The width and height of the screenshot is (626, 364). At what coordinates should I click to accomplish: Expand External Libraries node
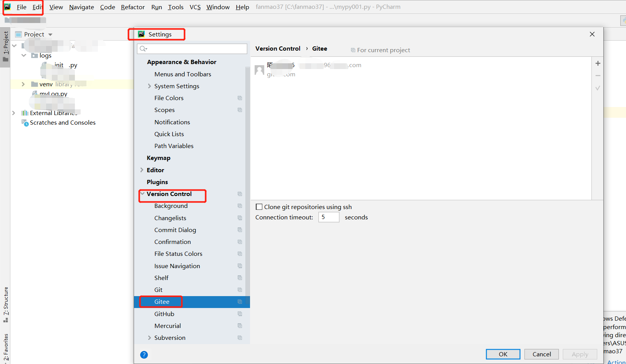coord(13,113)
